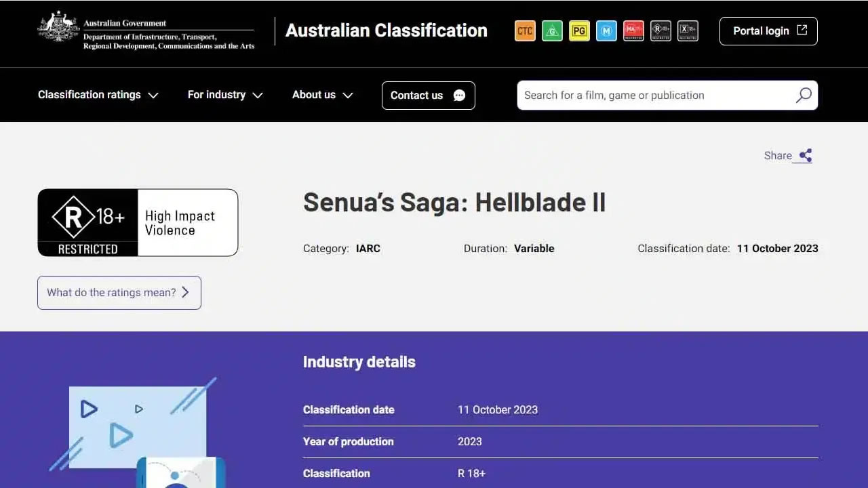This screenshot has width=868, height=488.
Task: Click the Senua's Saga: Hellblade II title
Action: pos(454,202)
